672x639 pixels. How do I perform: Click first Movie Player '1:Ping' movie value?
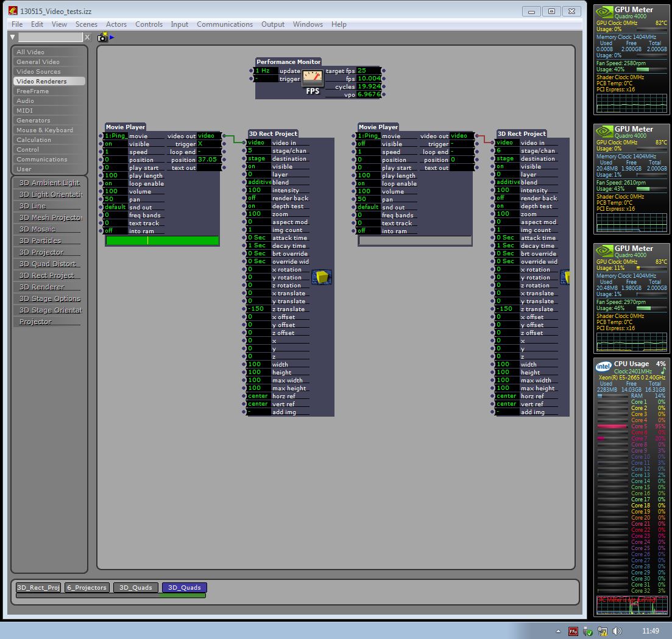coord(116,136)
